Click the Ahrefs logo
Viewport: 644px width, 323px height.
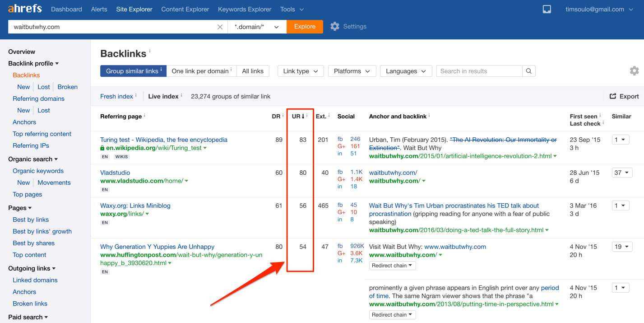(x=25, y=9)
